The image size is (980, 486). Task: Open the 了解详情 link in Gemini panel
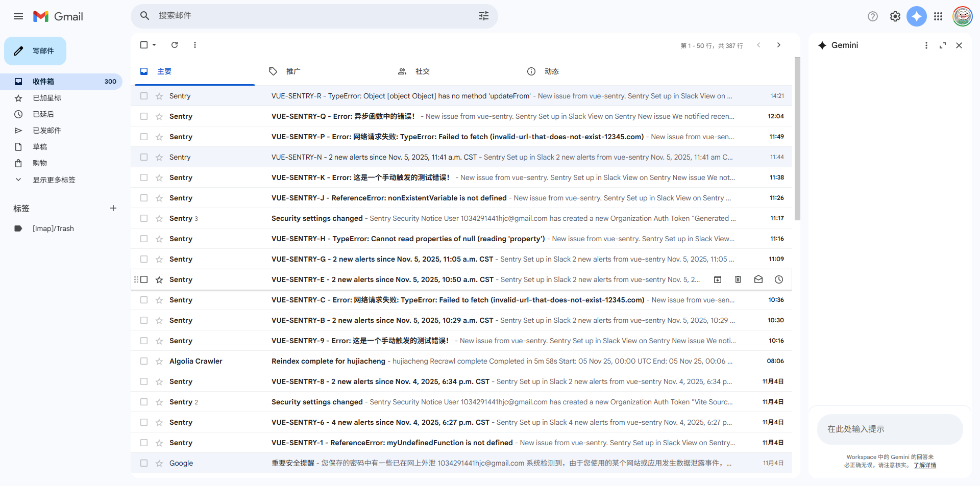pyautogui.click(x=924, y=465)
